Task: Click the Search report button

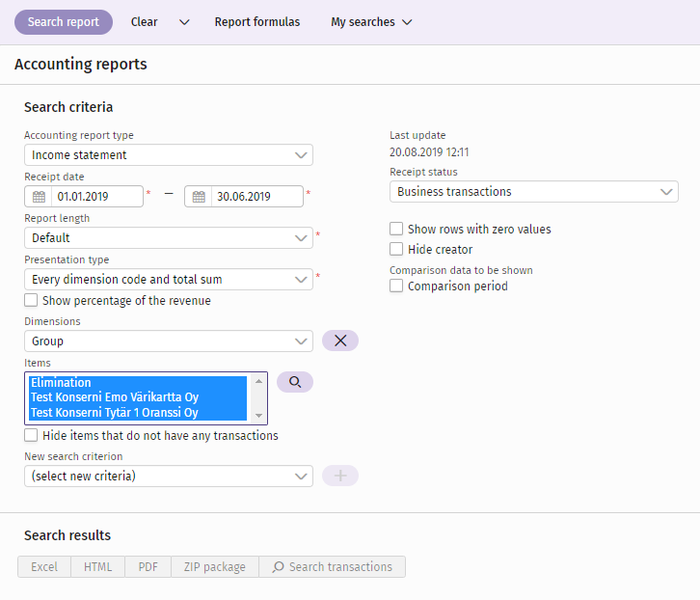Action: tap(64, 22)
